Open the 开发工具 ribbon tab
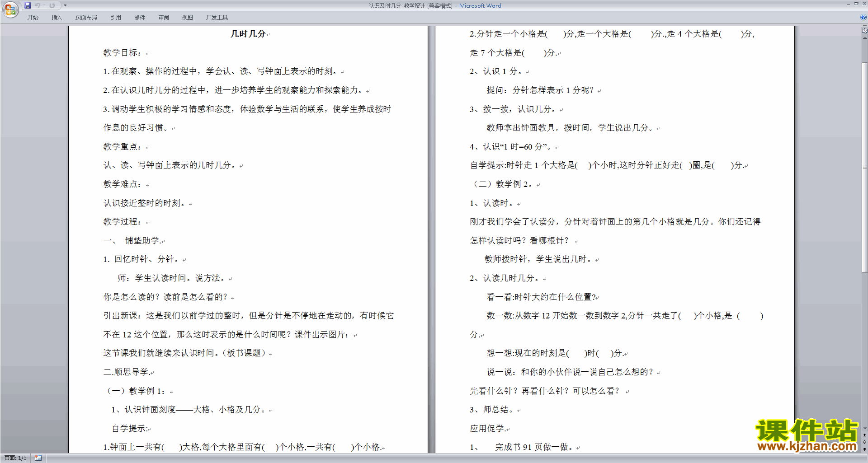The width and height of the screenshot is (868, 463). point(217,18)
